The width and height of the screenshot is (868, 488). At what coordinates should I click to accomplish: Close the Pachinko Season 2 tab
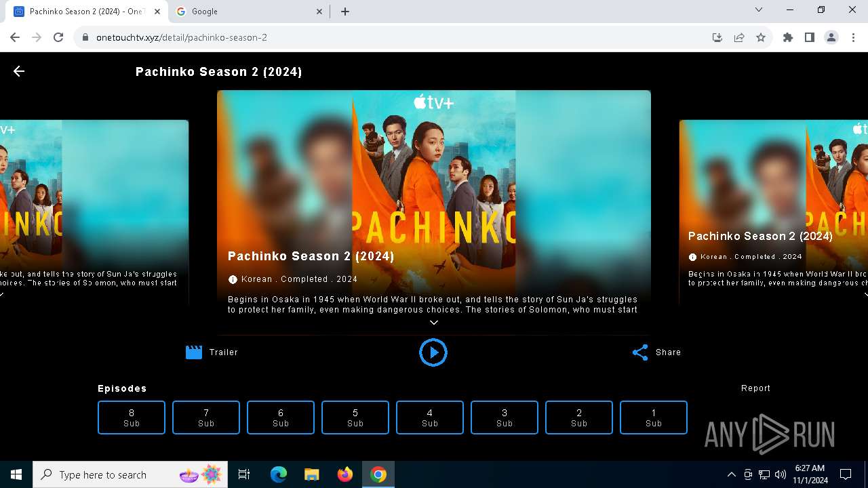157,12
